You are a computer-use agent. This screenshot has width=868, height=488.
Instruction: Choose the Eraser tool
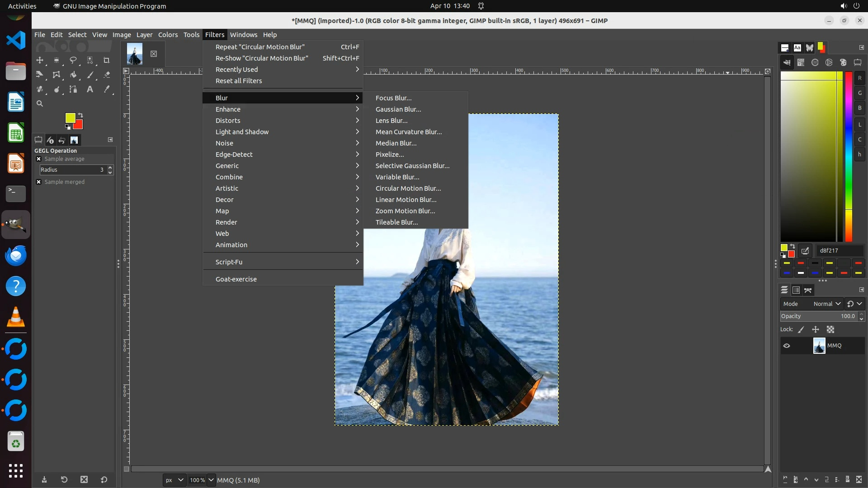tap(107, 75)
